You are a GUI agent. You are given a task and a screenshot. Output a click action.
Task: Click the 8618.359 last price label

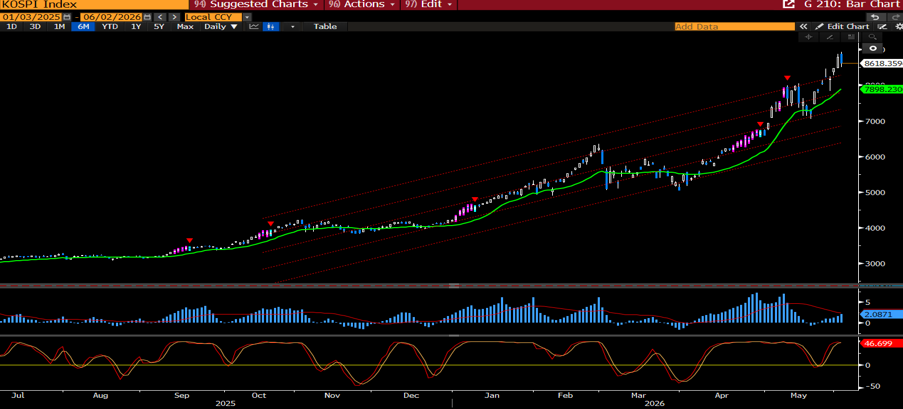[x=881, y=63]
